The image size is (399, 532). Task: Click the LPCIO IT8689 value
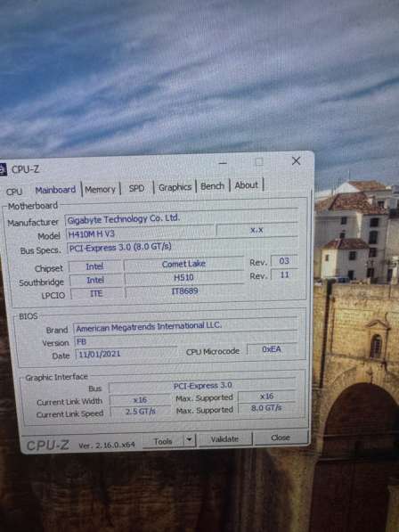point(184,291)
